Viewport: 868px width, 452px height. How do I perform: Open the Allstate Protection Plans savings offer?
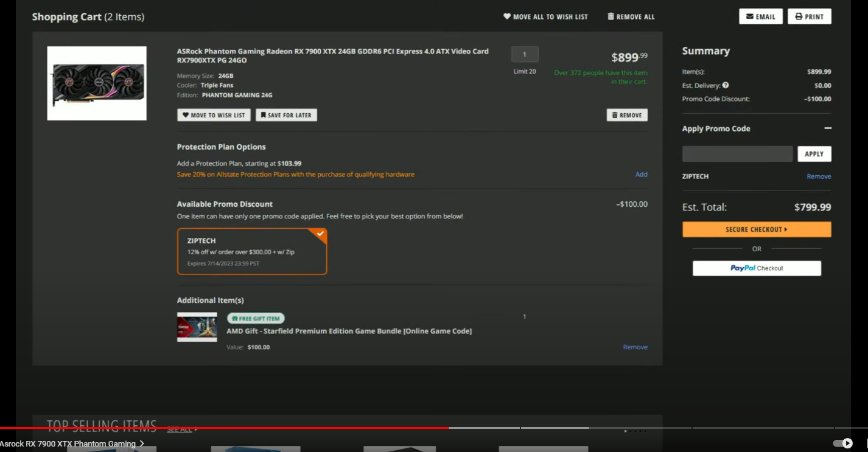[296, 175]
